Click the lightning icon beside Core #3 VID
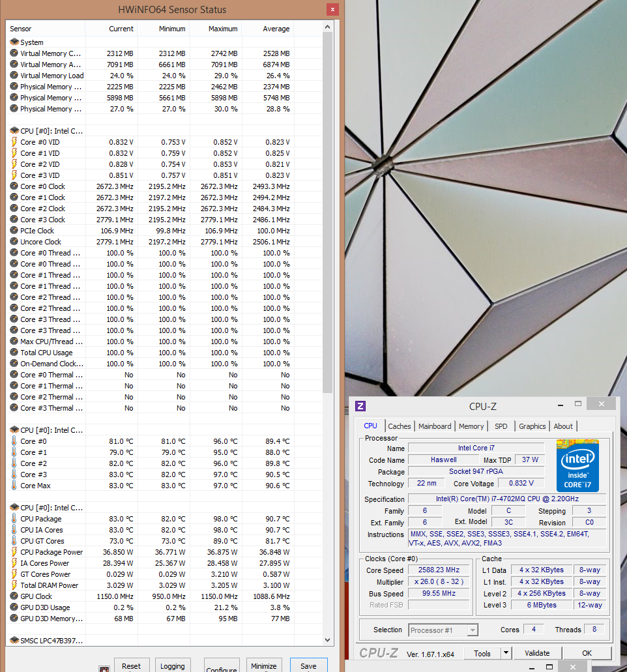Image resolution: width=627 pixels, height=672 pixels. click(14, 175)
